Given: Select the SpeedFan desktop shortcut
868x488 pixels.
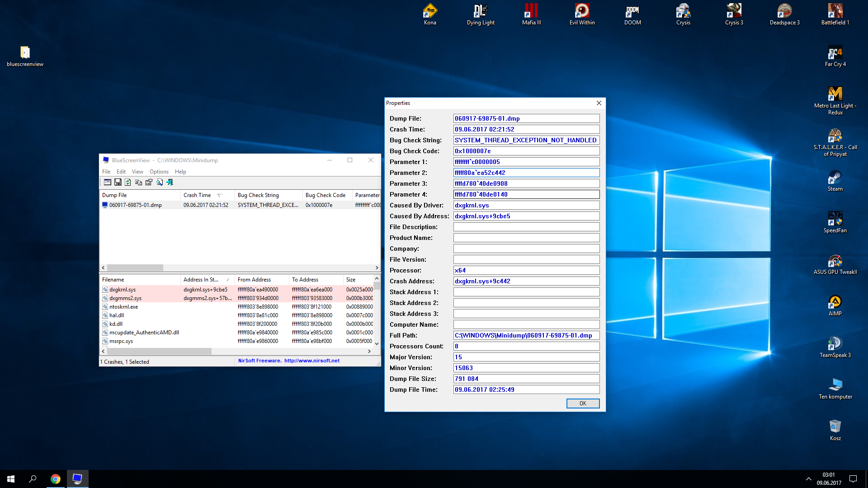Looking at the screenshot, I should click(x=835, y=222).
